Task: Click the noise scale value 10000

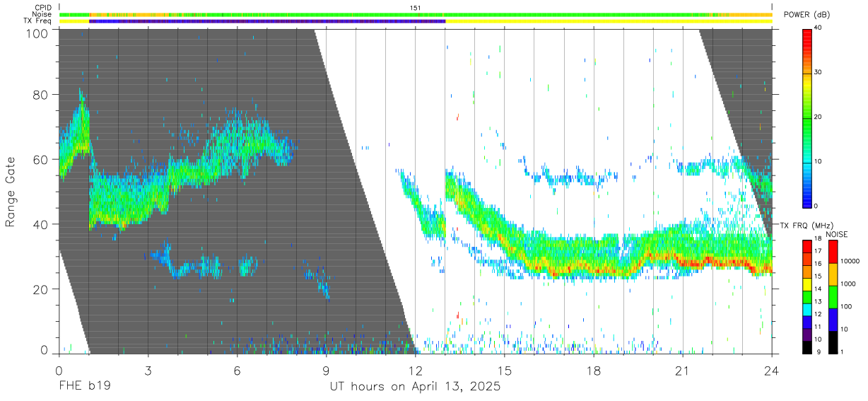Action: (850, 262)
